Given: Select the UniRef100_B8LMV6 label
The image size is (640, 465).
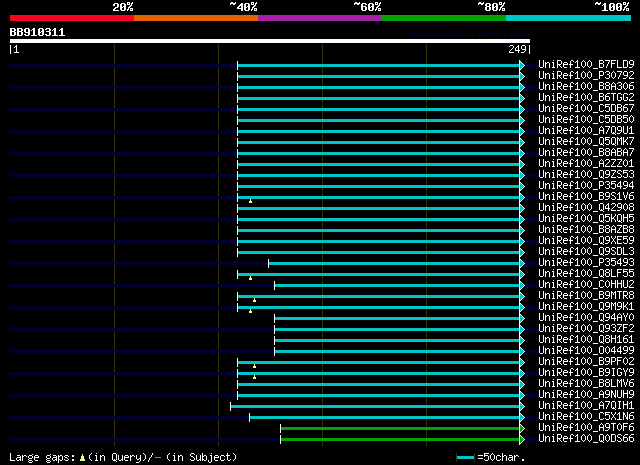Looking at the screenshot, I should [x=586, y=384].
